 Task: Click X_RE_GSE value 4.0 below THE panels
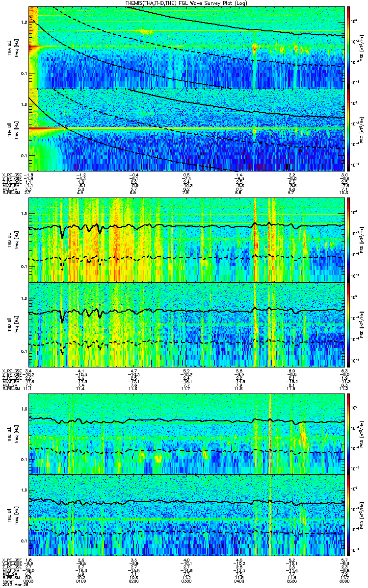pyautogui.click(x=186, y=560)
